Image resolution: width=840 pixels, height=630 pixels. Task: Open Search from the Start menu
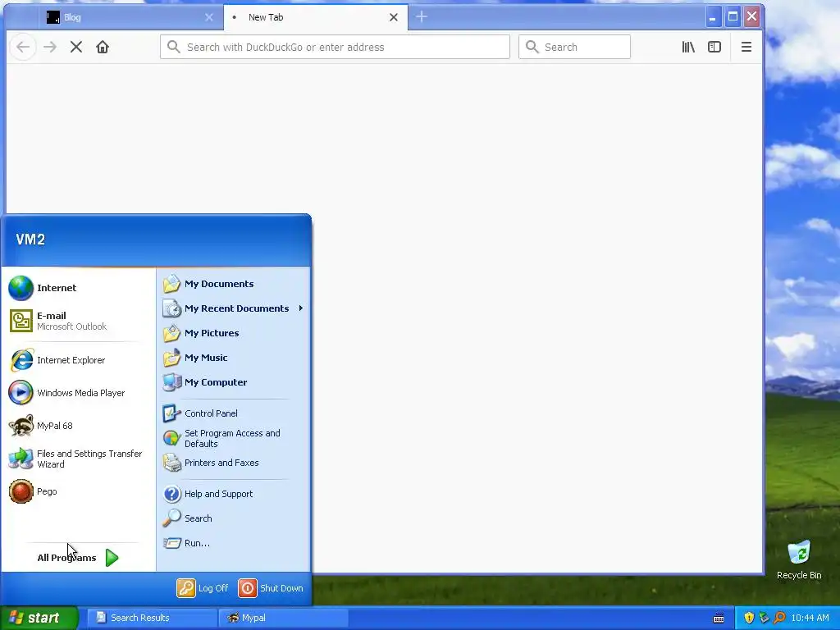coord(234,518)
